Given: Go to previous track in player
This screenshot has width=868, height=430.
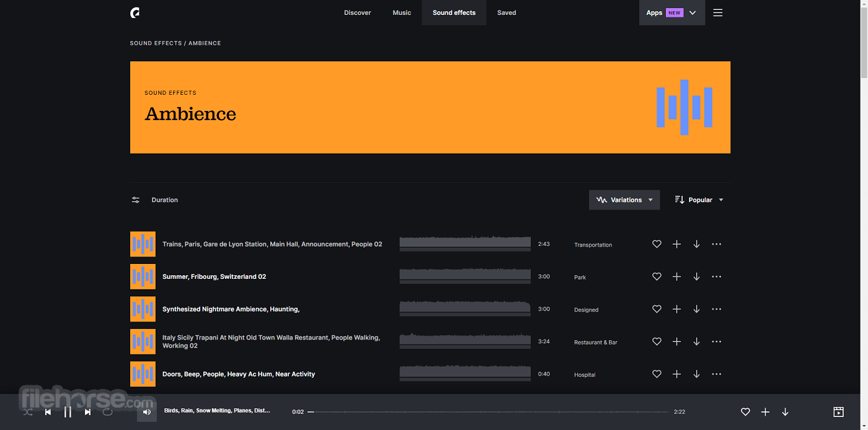Looking at the screenshot, I should coord(48,412).
